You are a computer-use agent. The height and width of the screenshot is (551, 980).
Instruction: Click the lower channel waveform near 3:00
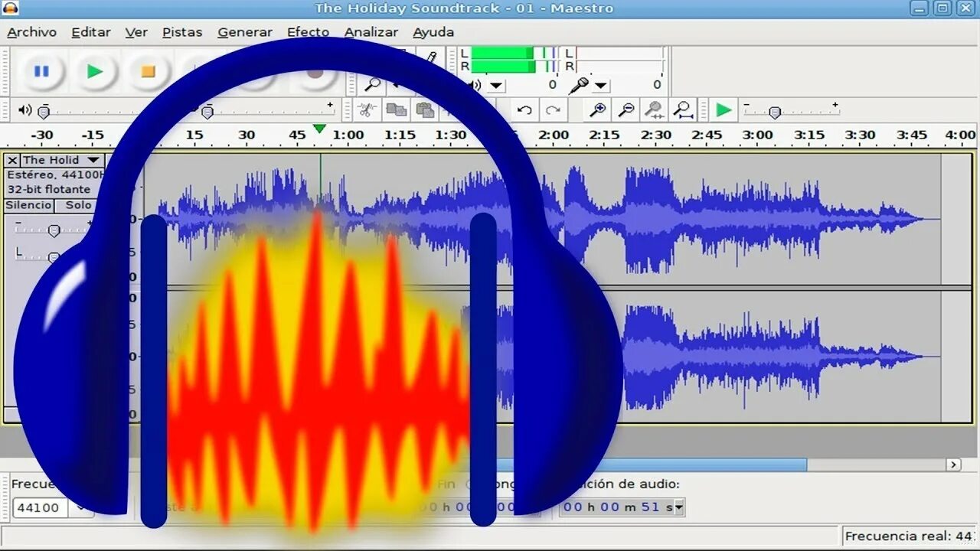pos(758,357)
